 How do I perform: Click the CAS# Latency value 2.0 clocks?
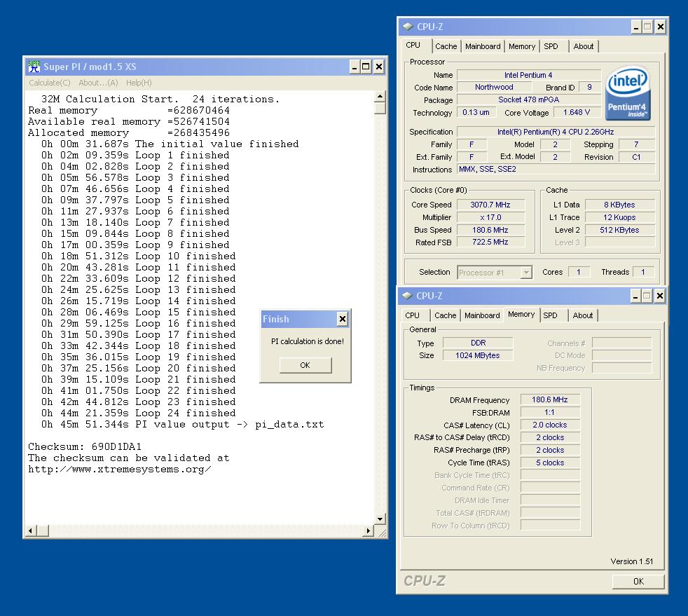pyautogui.click(x=550, y=425)
